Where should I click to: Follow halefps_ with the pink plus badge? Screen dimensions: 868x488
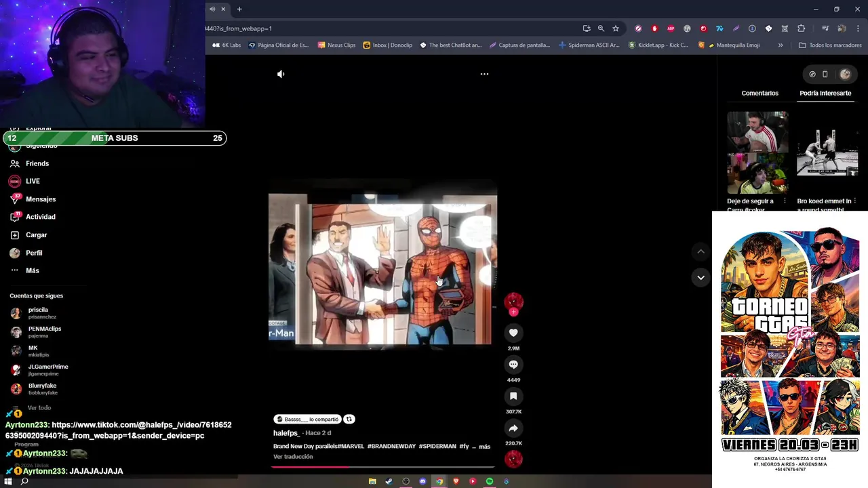click(x=513, y=312)
